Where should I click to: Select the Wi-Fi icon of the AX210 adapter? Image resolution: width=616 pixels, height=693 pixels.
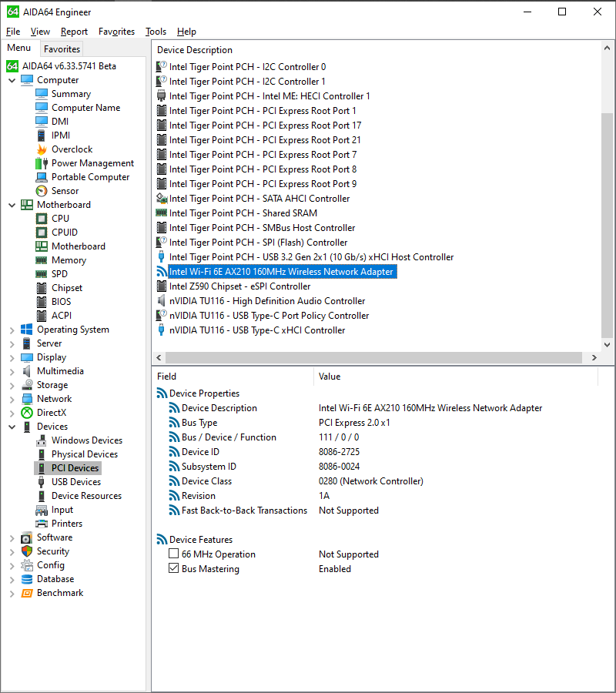point(162,272)
